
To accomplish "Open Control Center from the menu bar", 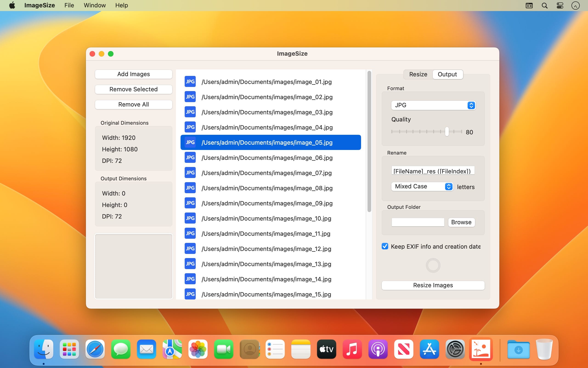I will (560, 5).
